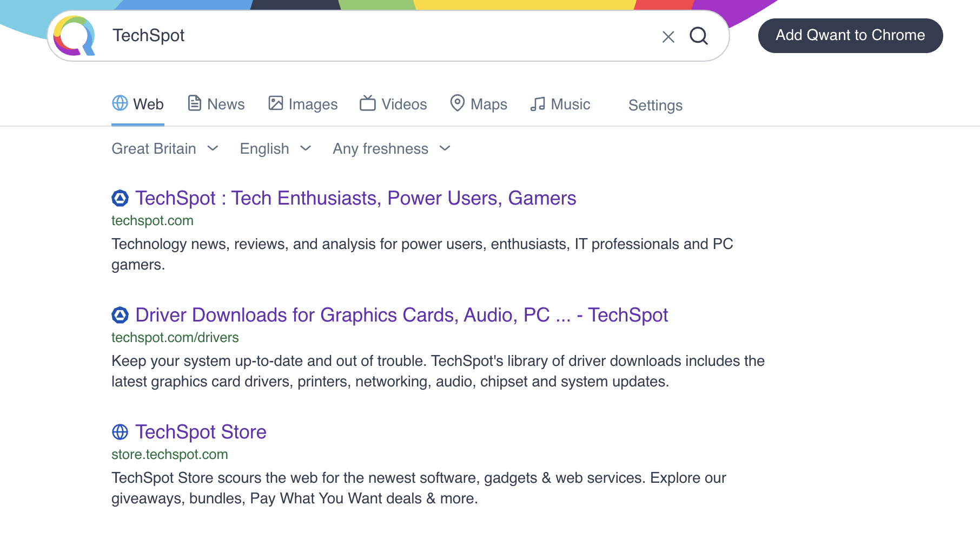Click the 'Technology news, reviews, and analysis' description

point(422,254)
